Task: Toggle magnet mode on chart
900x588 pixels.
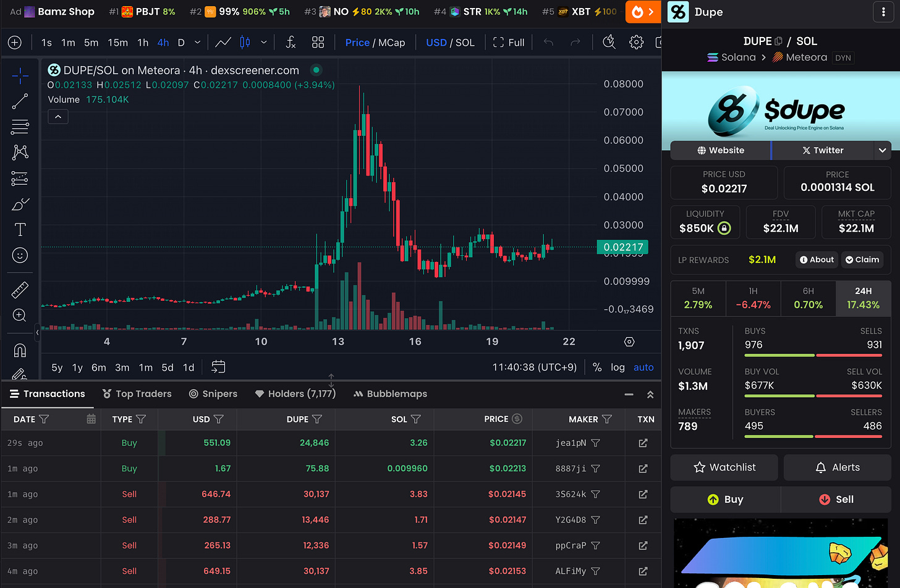Action: 20,350
